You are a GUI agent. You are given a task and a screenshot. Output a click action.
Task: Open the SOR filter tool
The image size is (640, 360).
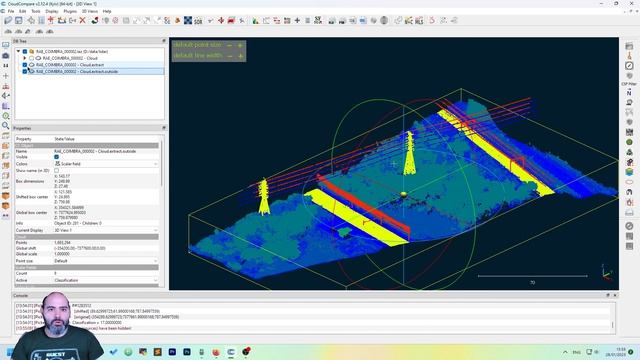[x=198, y=20]
